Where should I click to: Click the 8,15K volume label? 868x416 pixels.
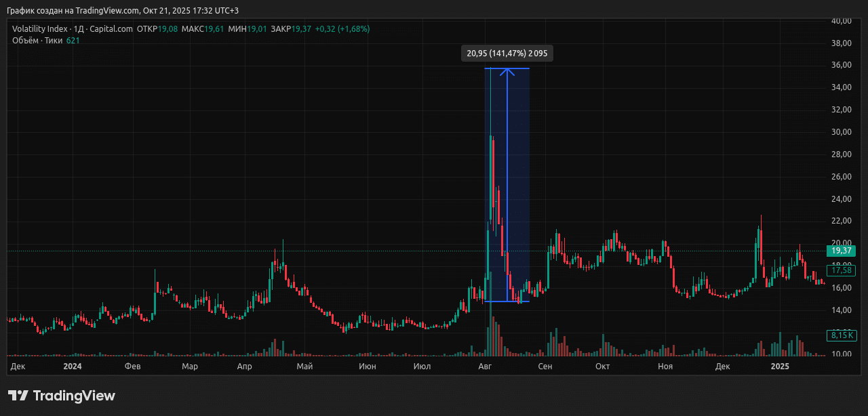click(x=841, y=335)
